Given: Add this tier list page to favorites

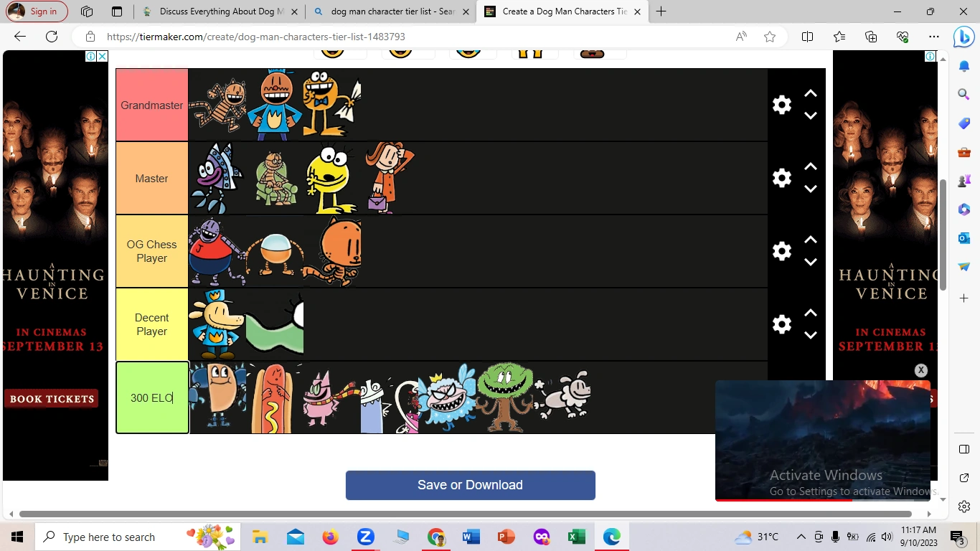Looking at the screenshot, I should pyautogui.click(x=769, y=37).
